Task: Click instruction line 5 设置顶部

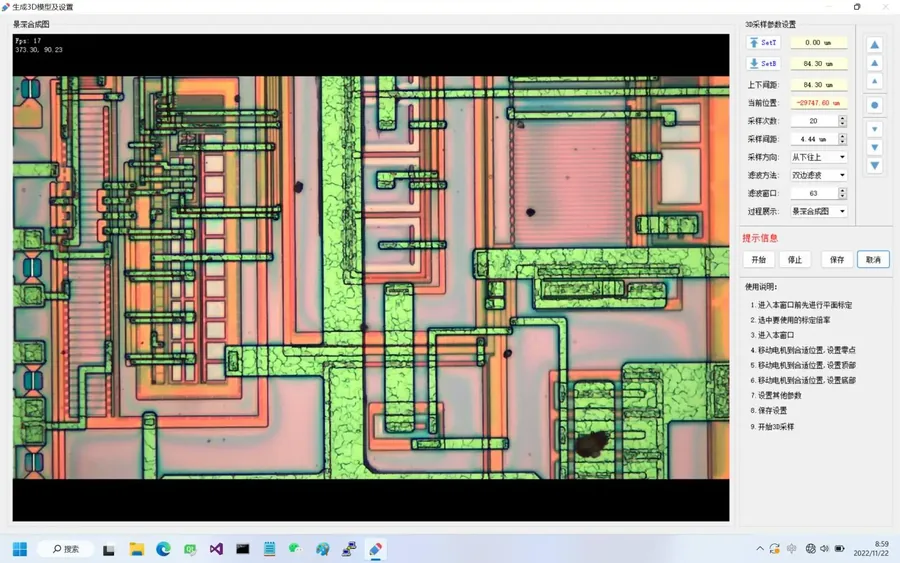Action: (803, 365)
